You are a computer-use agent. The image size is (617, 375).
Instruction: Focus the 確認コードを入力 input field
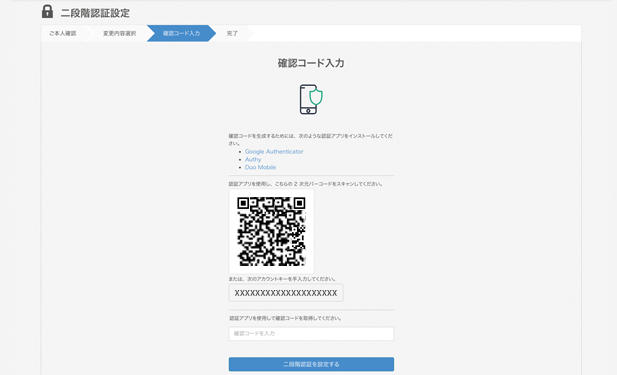click(311, 334)
